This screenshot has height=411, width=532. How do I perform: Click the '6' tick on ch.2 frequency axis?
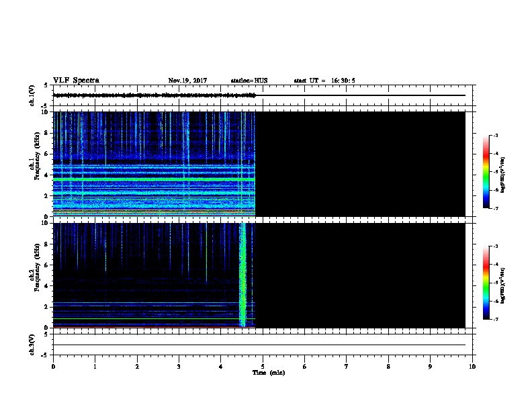click(x=46, y=265)
